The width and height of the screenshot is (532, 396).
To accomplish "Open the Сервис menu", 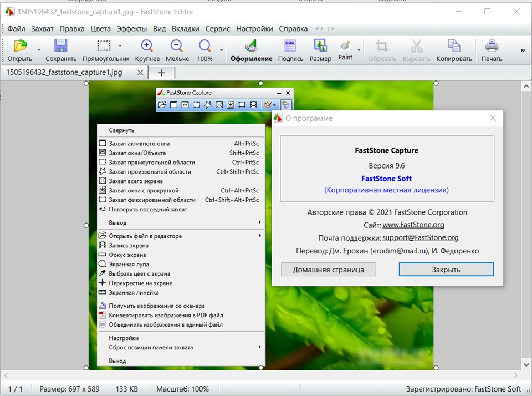I will [x=217, y=28].
